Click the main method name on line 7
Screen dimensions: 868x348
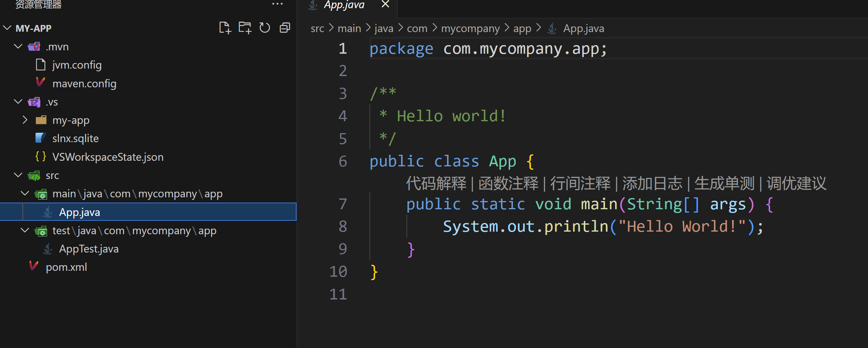[x=599, y=204]
